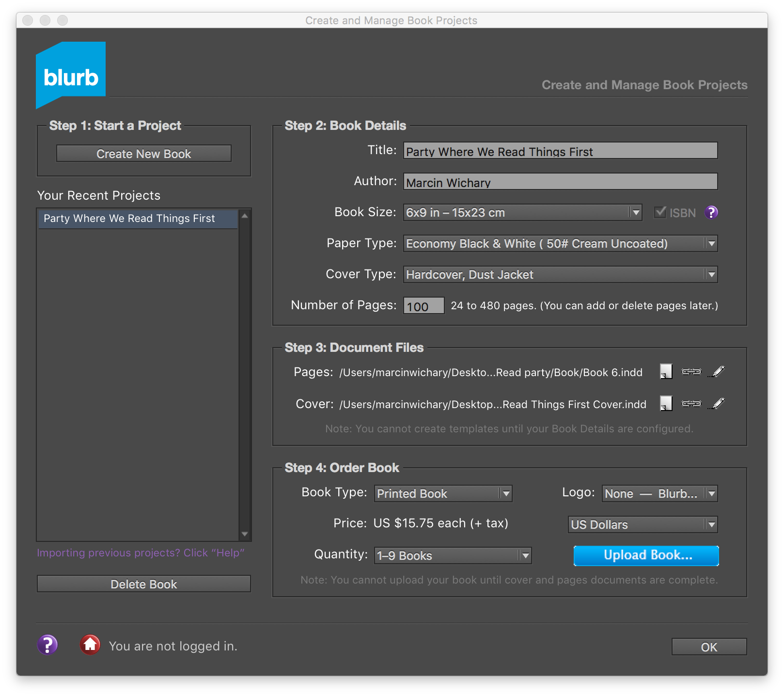This screenshot has height=696, width=784.
Task: Click the Pages file path ending Book 6.indd
Action: [491, 372]
